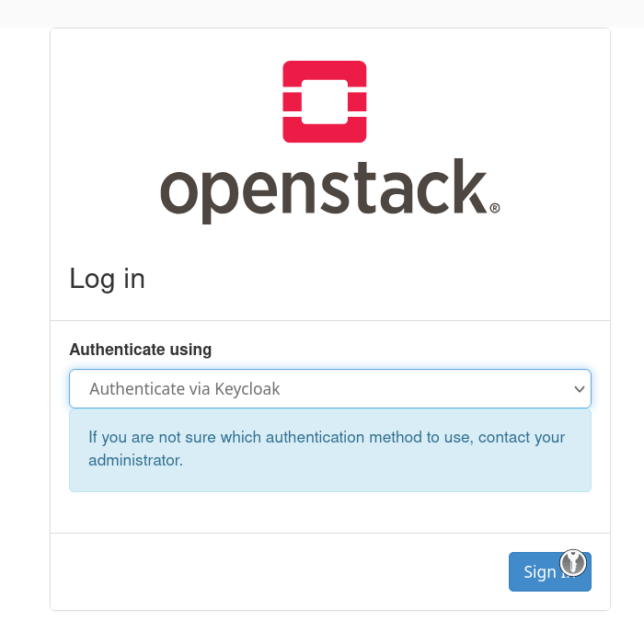Click the word "administrator." in the hint
The height and width of the screenshot is (644, 644).
(136, 460)
